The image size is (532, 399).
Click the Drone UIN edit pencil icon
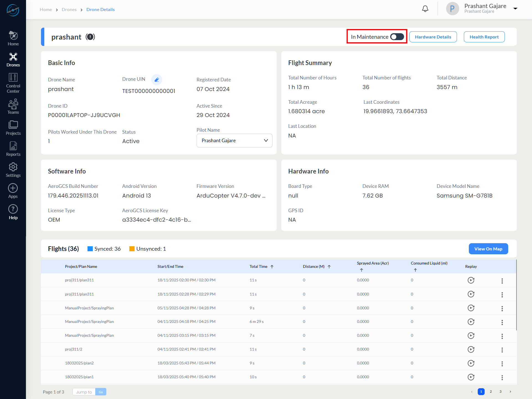pos(157,80)
